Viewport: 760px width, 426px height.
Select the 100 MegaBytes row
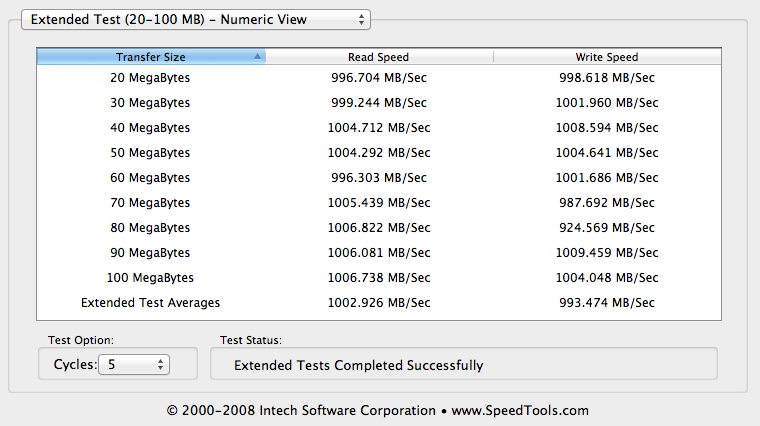click(x=150, y=277)
